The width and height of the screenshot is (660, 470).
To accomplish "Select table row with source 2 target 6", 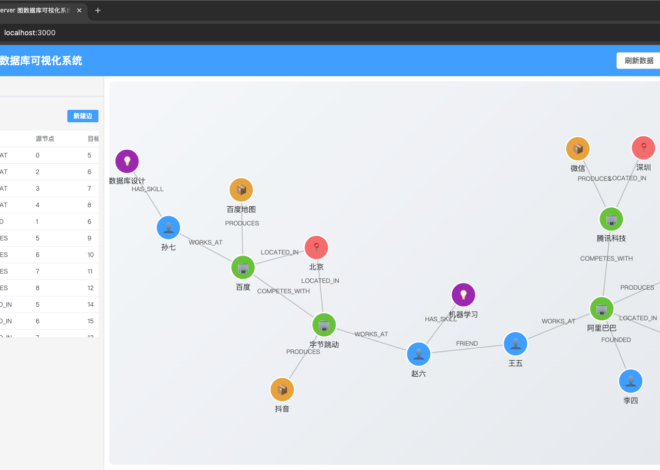I will (x=49, y=172).
